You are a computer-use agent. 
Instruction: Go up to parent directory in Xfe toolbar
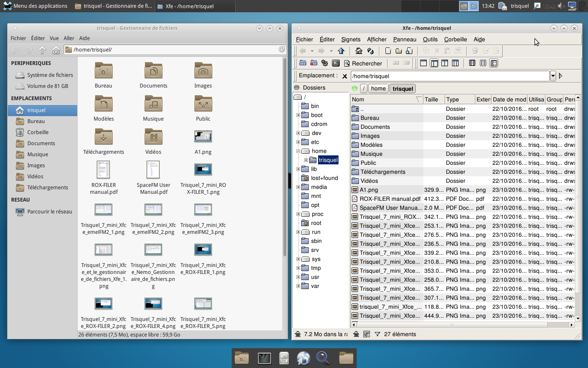341,51
